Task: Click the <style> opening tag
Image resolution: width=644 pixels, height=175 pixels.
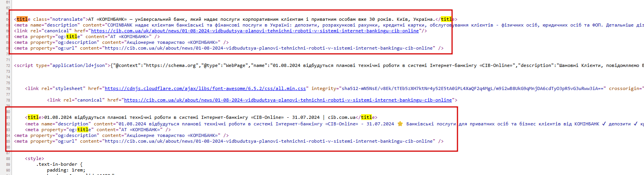Action: pyautogui.click(x=35, y=158)
